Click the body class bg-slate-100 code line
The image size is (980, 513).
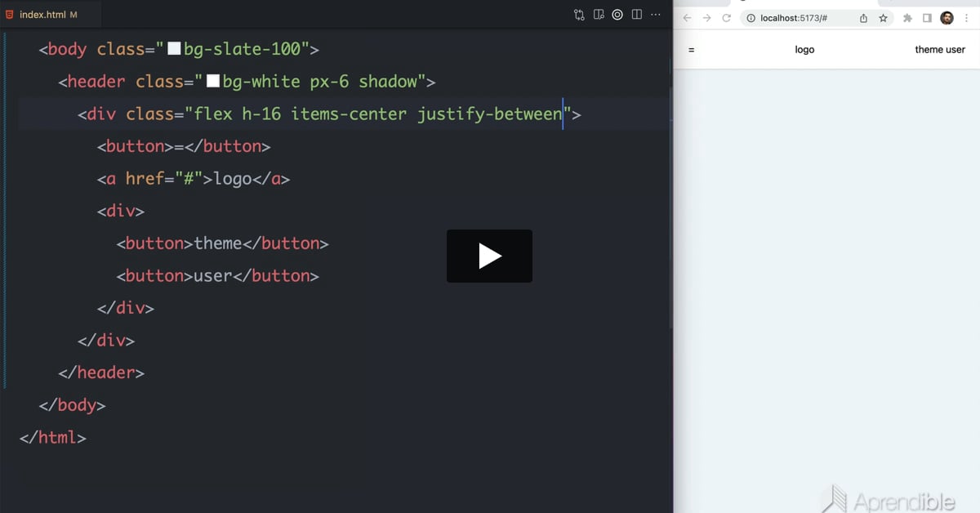(179, 49)
